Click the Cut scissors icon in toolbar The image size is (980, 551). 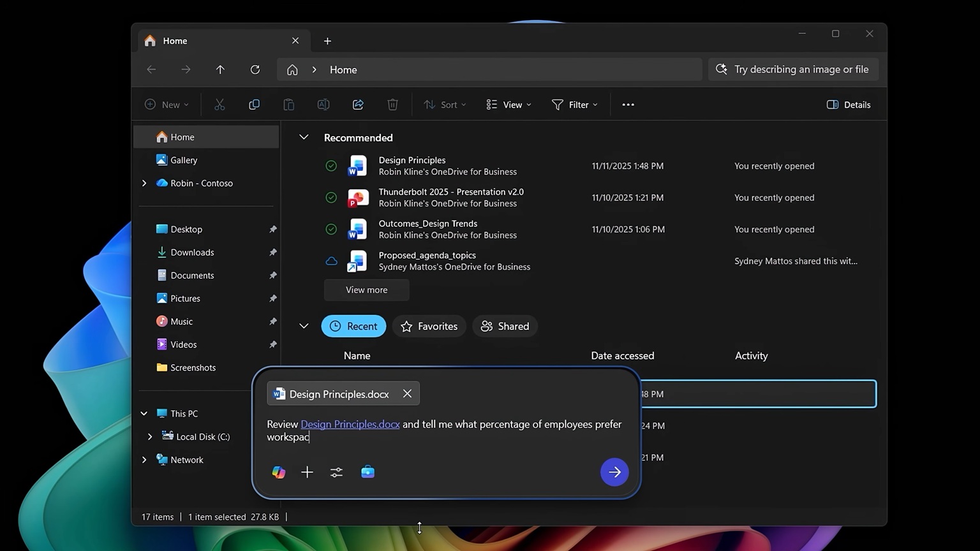pyautogui.click(x=219, y=104)
